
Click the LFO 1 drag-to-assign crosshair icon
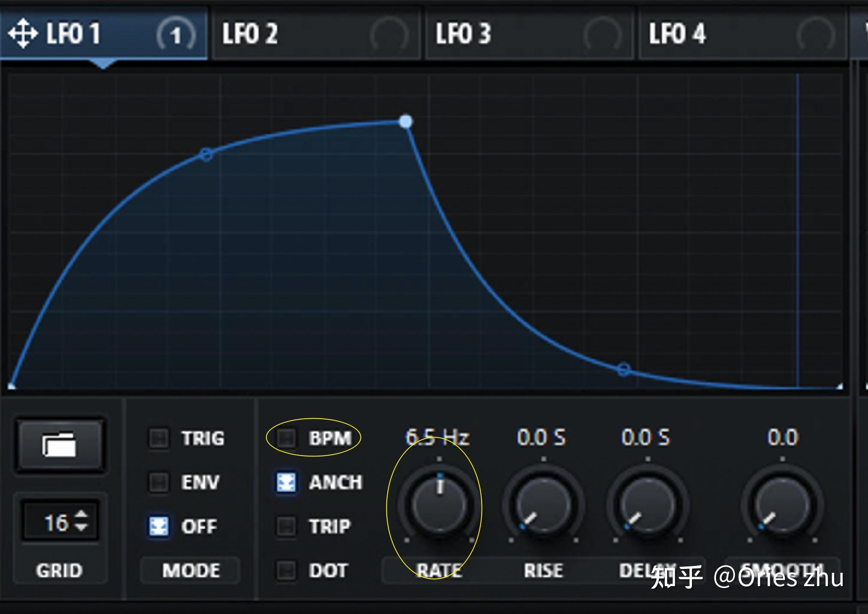coord(22,33)
